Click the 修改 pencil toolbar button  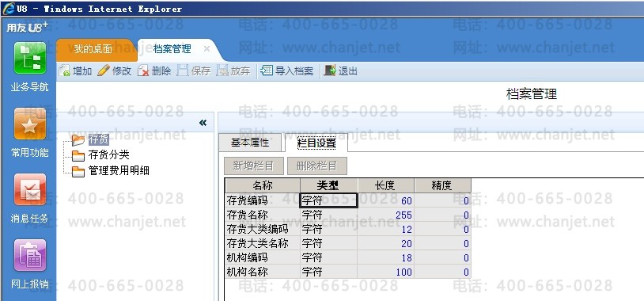115,70
